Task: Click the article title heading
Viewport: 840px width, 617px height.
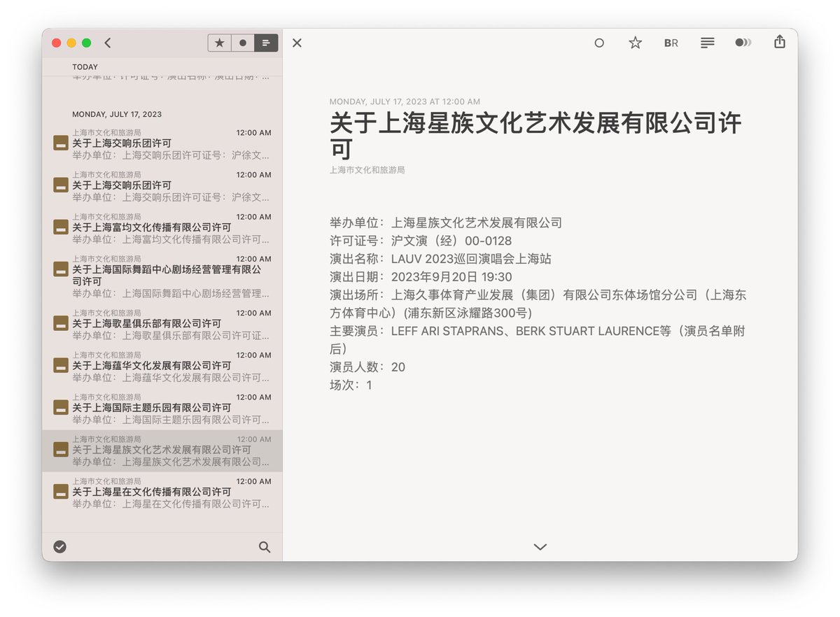Action: 535,136
